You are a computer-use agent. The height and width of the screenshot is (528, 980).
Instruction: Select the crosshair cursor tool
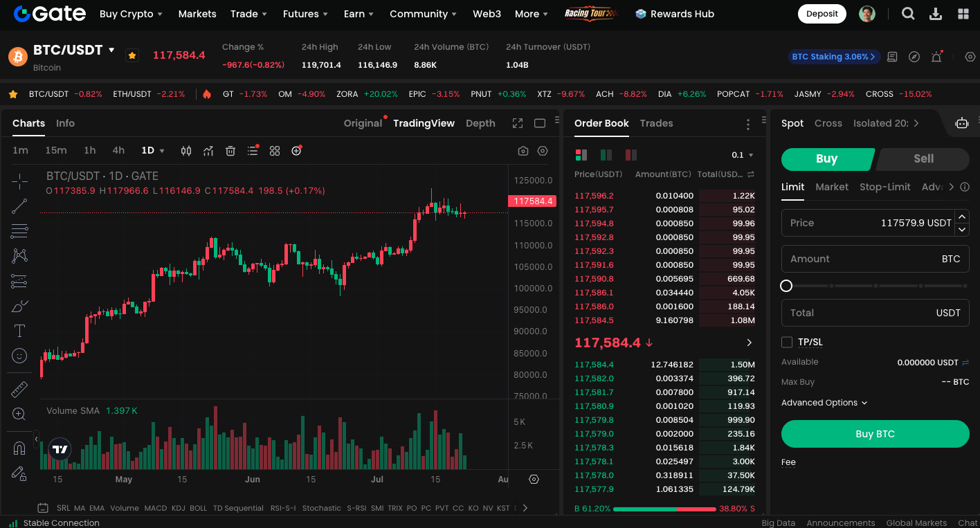tap(19, 182)
